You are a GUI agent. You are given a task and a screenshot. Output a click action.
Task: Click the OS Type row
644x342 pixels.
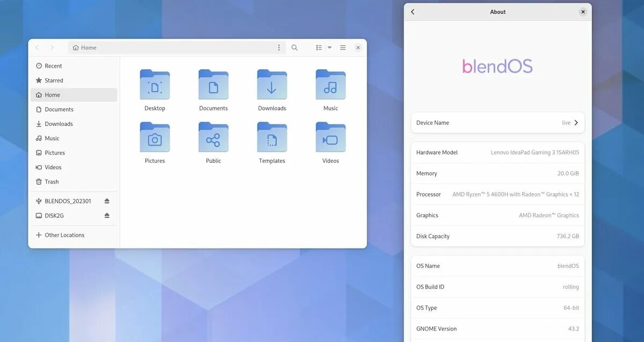point(497,308)
